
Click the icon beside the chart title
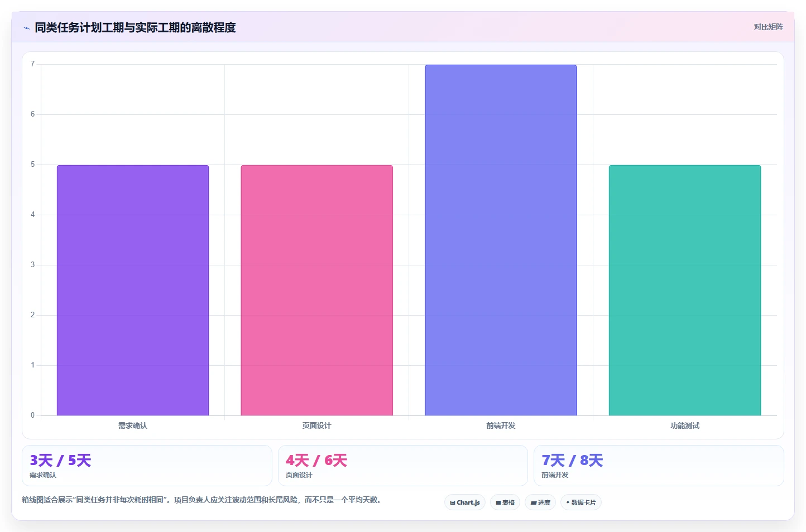tap(26, 28)
